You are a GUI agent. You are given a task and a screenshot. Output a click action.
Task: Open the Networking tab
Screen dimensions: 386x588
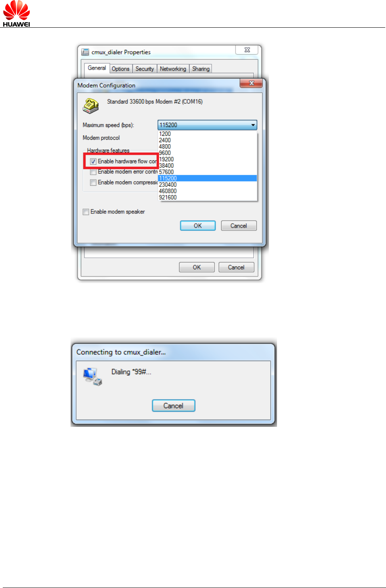coord(173,69)
